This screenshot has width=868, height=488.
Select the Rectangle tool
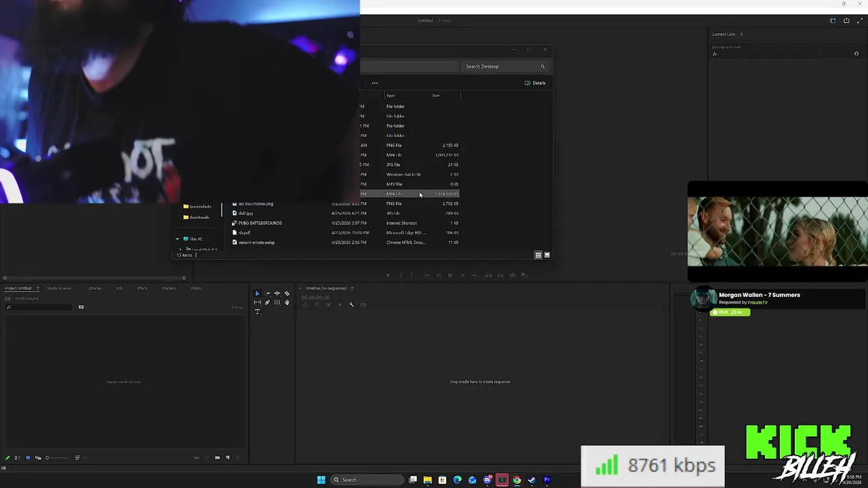tap(277, 302)
